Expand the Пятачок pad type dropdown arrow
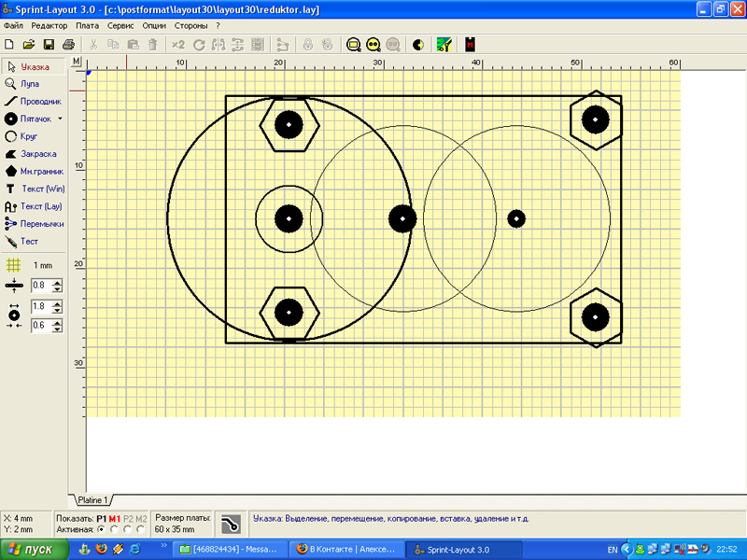This screenshot has width=747, height=560. tap(61, 119)
